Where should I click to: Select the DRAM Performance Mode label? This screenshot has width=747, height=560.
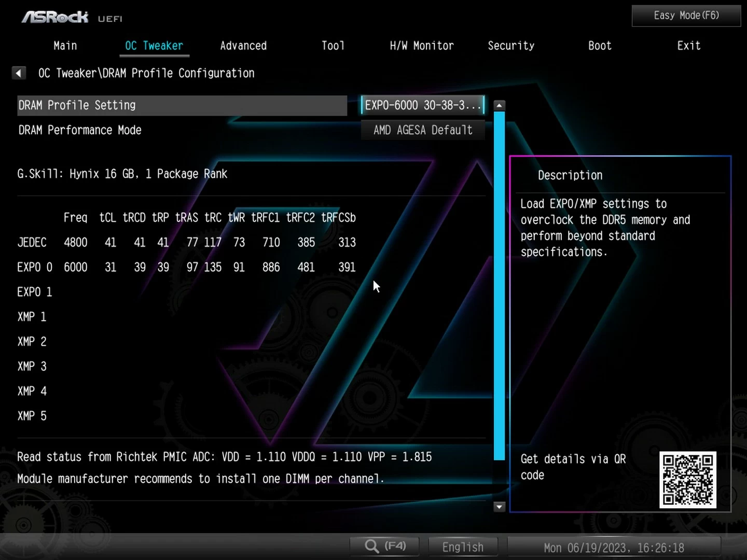80,130
